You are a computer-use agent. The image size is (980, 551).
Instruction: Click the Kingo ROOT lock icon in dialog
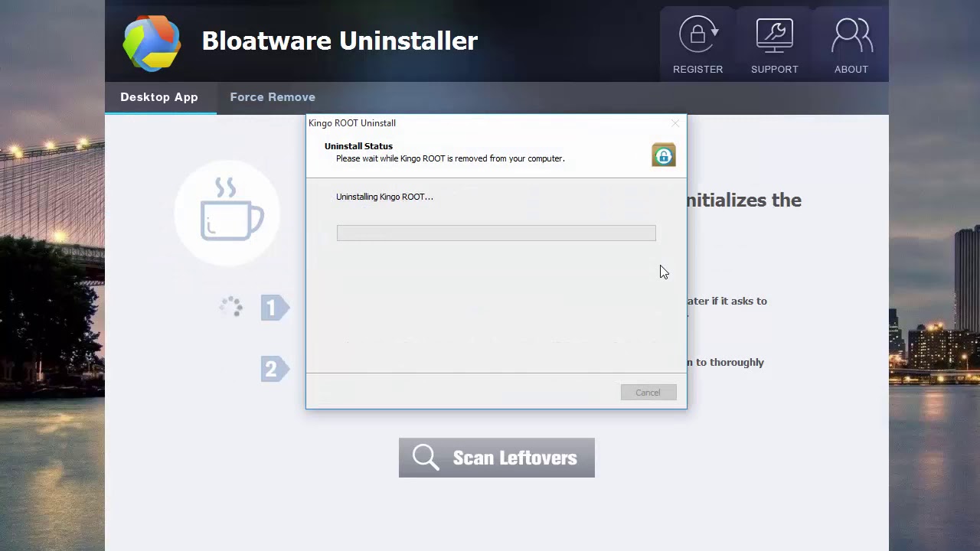point(664,155)
